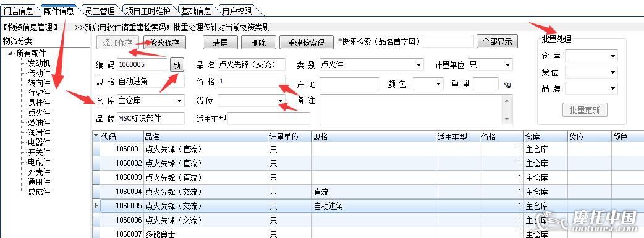Open the 批量处理 品牌 dropdown
Viewport: 644px width, 238px height.
[591, 88]
